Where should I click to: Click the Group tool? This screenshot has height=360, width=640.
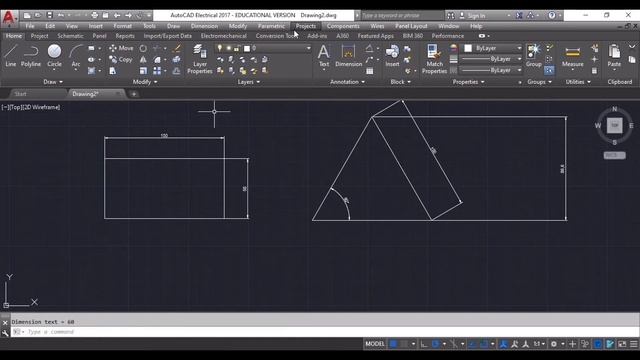click(x=533, y=56)
